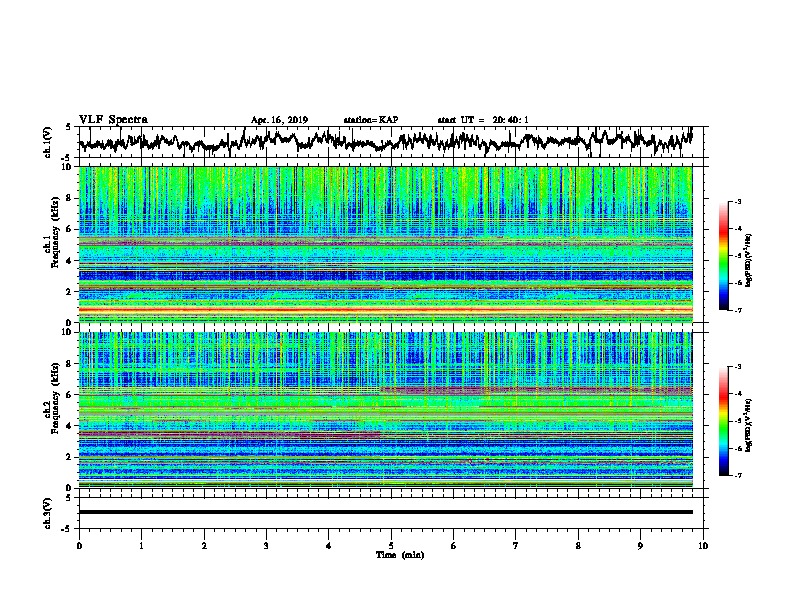Click the "4" kHz tick on ch.2 axis
This screenshot has height=612, width=792.
[70, 426]
